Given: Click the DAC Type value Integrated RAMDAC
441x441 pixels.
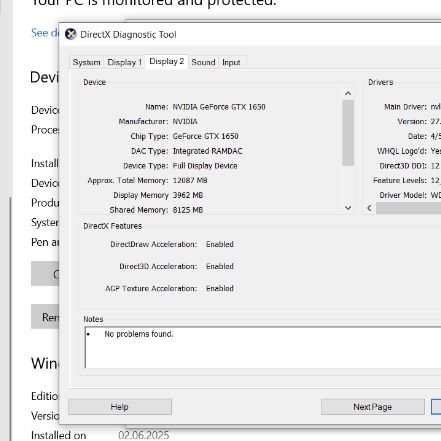Looking at the screenshot, I should [x=207, y=151].
